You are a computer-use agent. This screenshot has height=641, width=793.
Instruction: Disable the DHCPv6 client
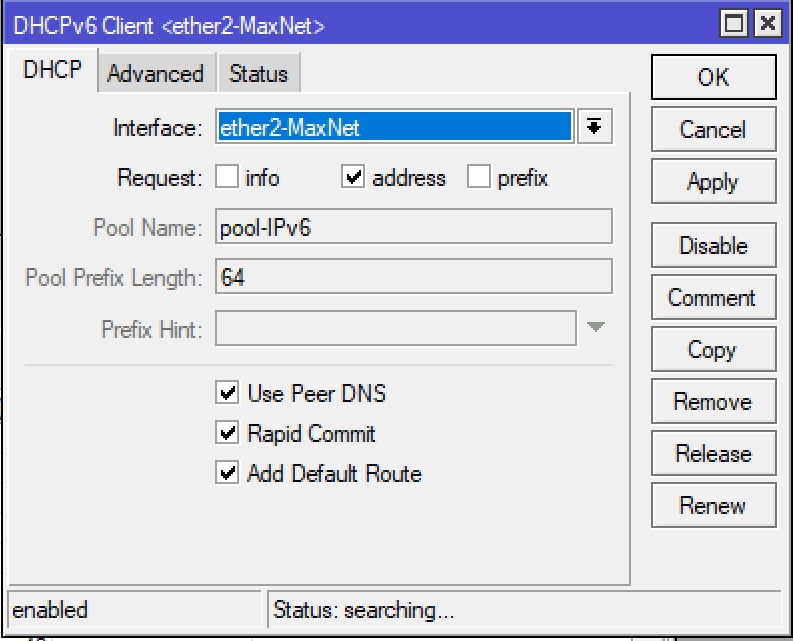point(714,245)
